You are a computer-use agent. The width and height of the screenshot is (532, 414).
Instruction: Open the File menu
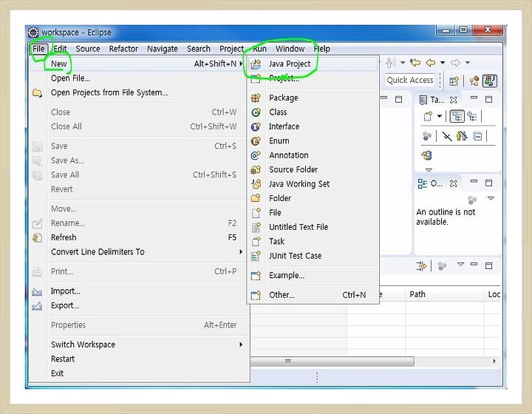click(x=38, y=49)
